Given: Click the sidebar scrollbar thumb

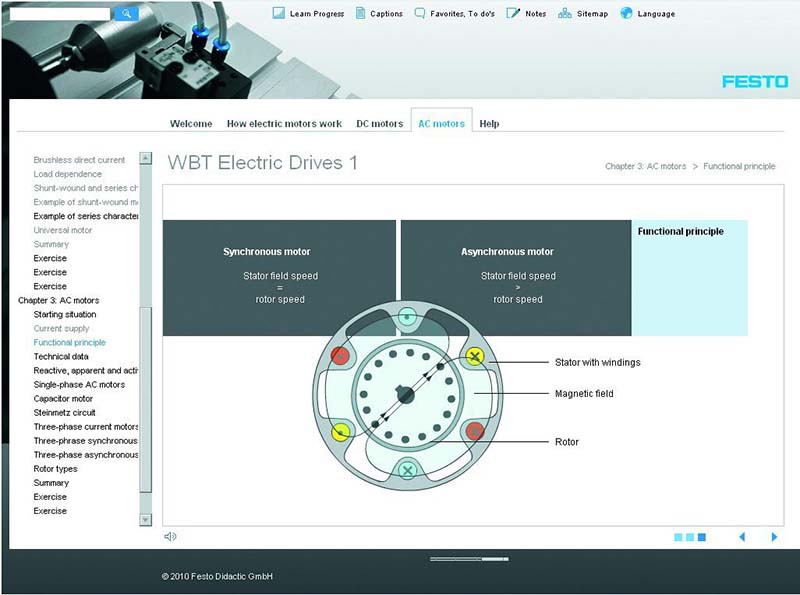Looking at the screenshot, I should pyautogui.click(x=145, y=399).
